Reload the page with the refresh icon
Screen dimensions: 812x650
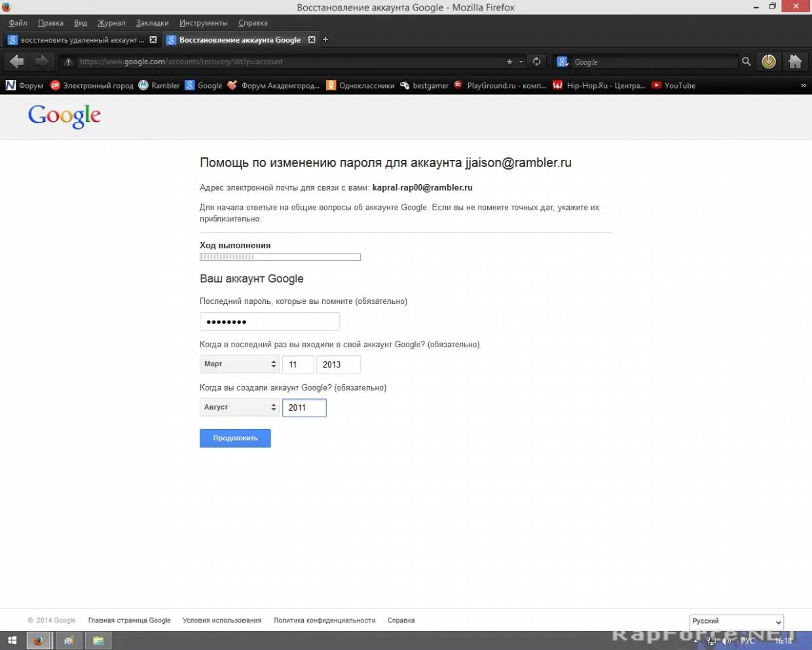[x=537, y=62]
